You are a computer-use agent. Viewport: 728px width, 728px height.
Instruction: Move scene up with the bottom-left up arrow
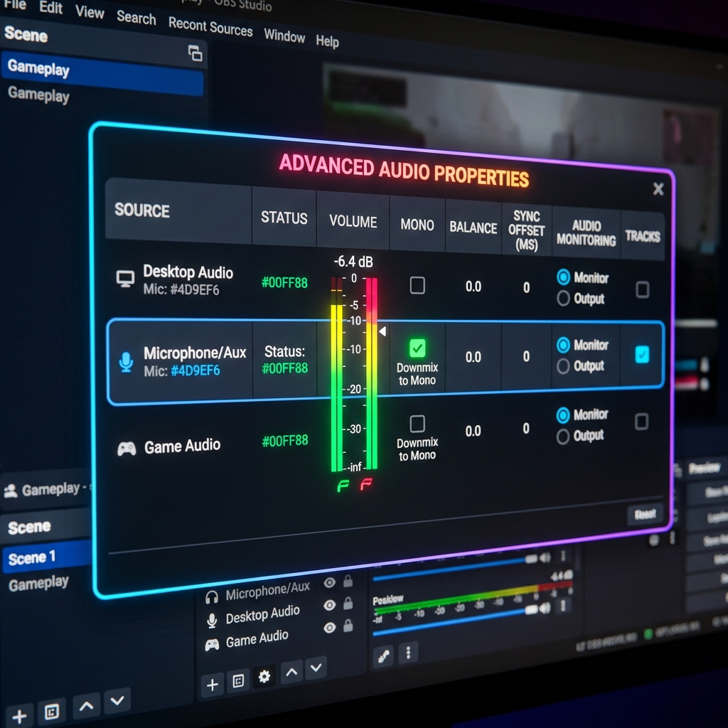86,706
